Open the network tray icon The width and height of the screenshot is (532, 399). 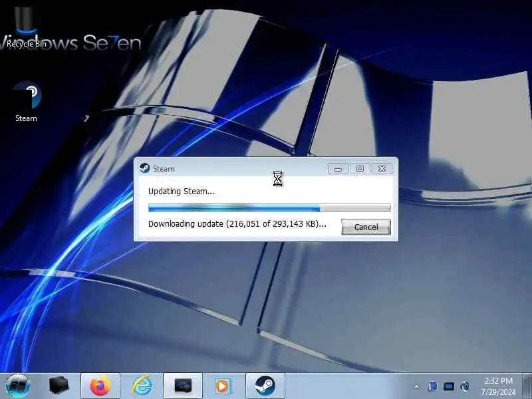tap(448, 386)
